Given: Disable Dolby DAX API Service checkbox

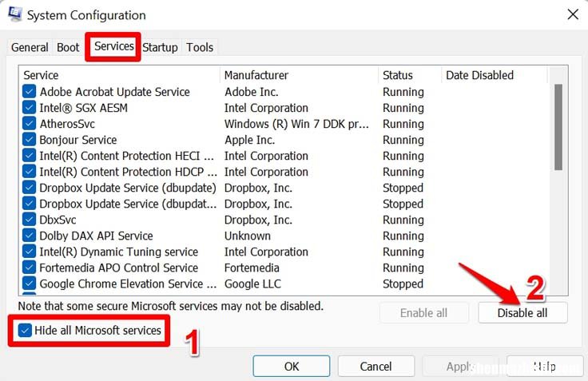Looking at the screenshot, I should pyautogui.click(x=30, y=236).
